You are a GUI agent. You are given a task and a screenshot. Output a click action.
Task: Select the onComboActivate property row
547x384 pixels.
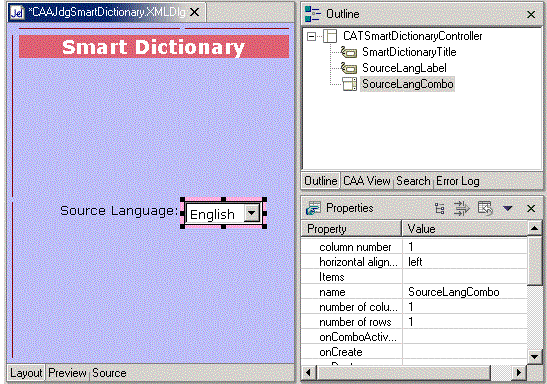point(414,337)
